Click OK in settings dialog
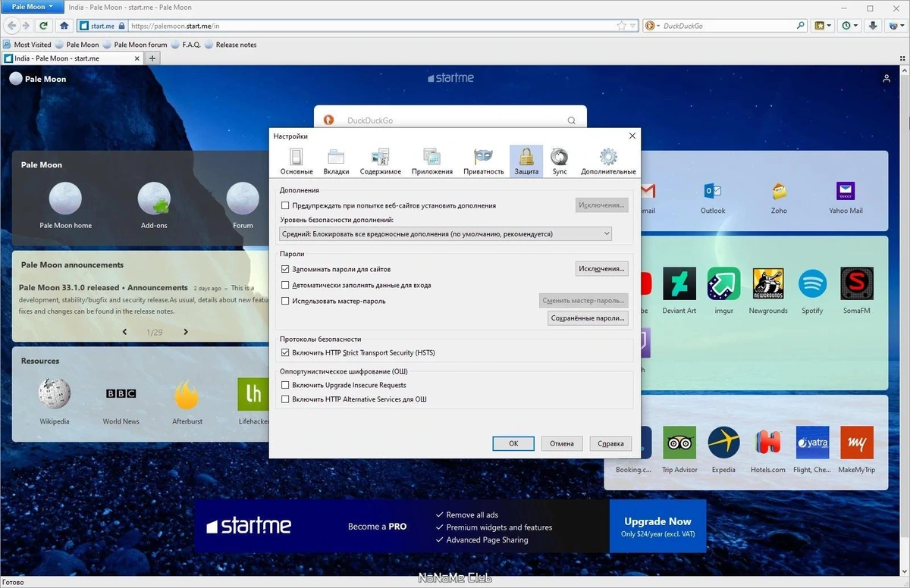Screen dimensions: 910x588 click(x=513, y=443)
